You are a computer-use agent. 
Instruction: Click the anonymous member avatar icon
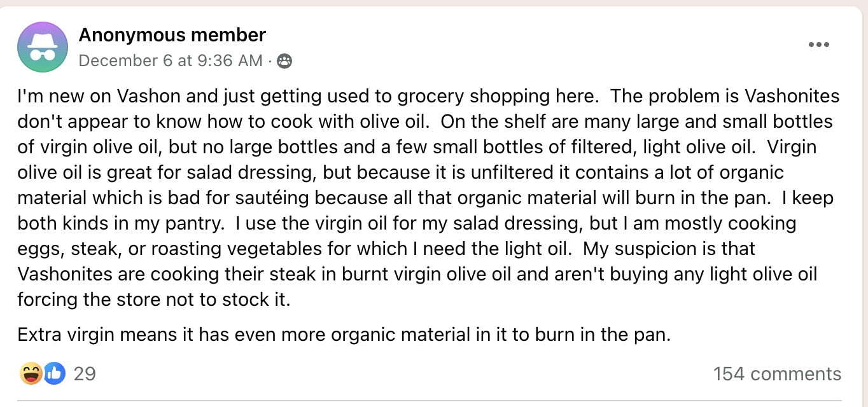coord(43,47)
